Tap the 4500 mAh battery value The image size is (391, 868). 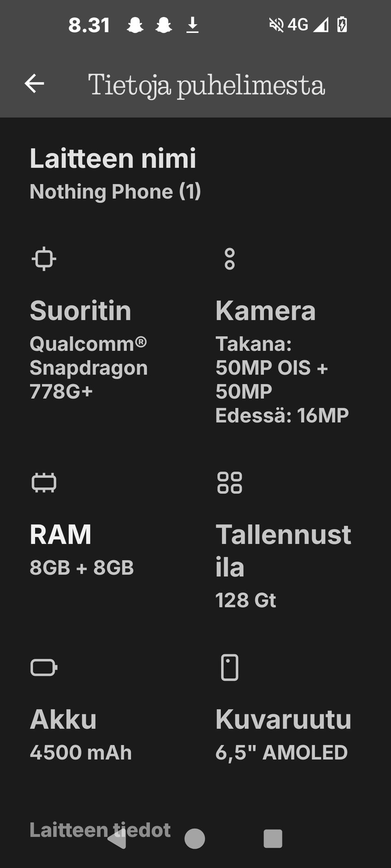coord(81,752)
